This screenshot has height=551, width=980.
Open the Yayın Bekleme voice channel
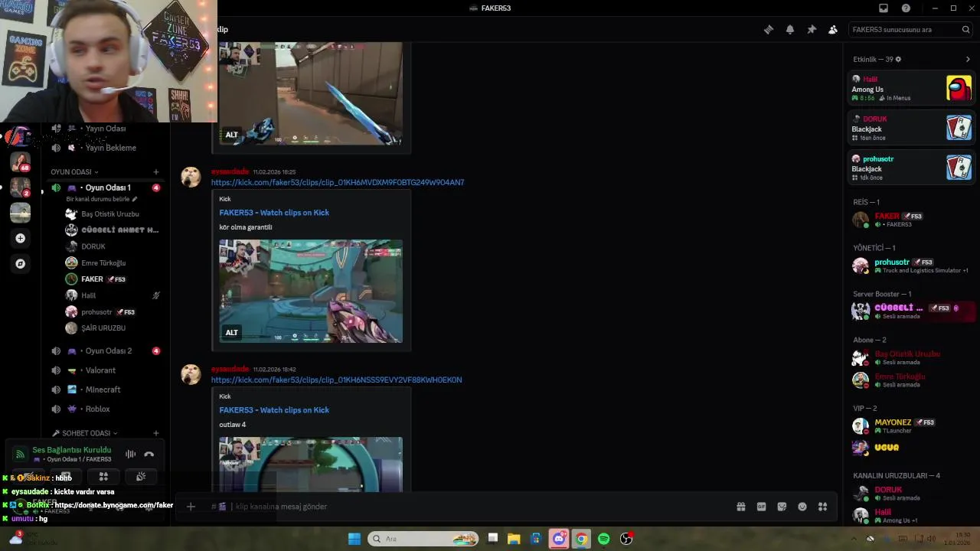(106, 148)
